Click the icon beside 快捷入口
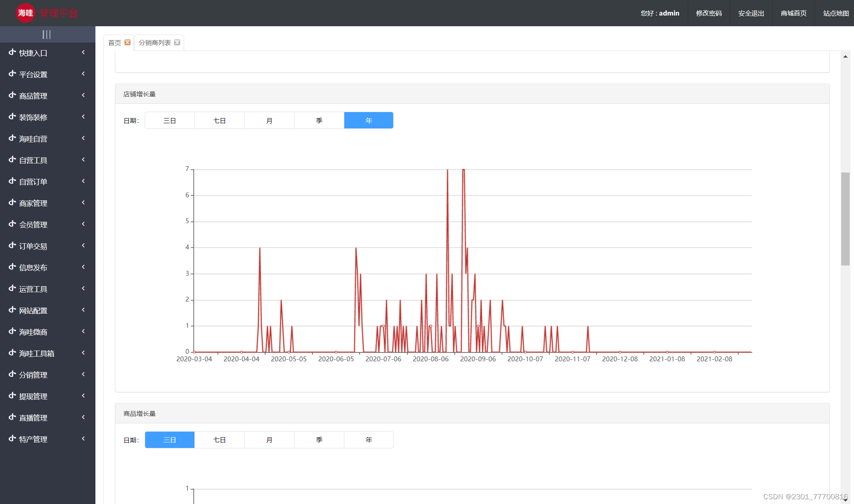Image resolution: width=854 pixels, height=504 pixels. 12,52
